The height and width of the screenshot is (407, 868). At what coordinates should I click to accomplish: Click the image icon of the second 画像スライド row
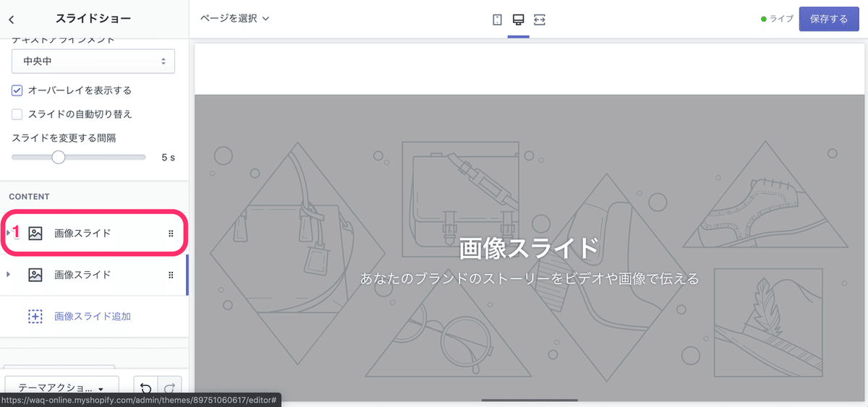point(35,275)
